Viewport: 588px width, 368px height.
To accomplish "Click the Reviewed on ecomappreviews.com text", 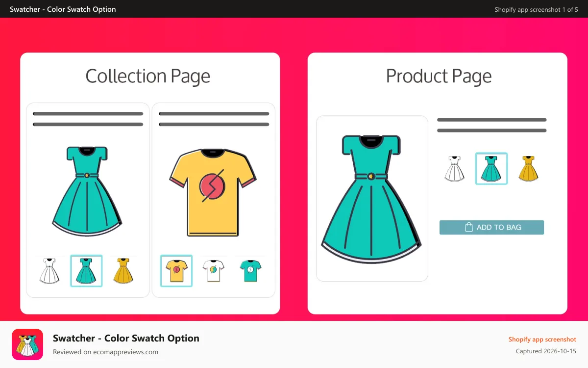I will point(105,352).
